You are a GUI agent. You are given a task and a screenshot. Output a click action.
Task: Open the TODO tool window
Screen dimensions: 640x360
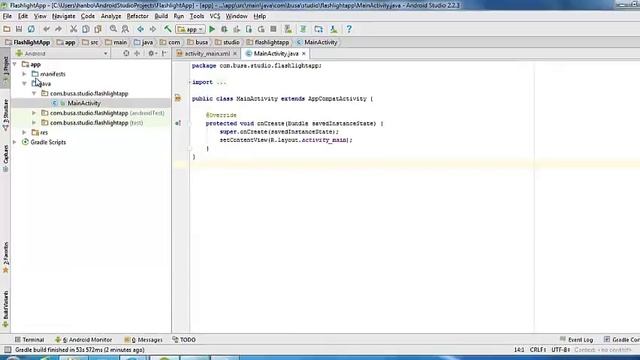184,340
